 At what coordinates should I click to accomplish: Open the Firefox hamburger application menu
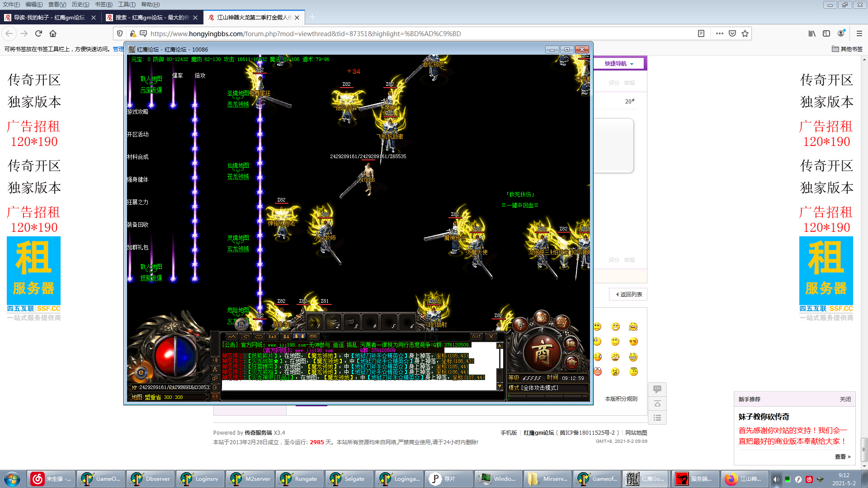[859, 33]
